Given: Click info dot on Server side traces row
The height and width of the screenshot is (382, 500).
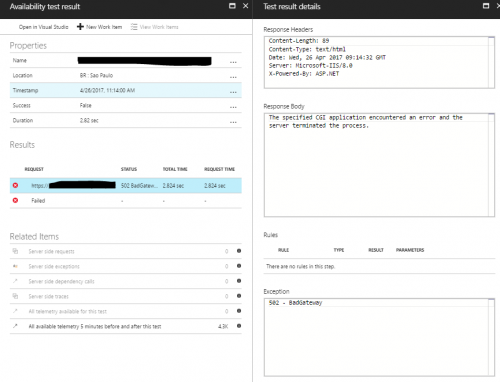Looking at the screenshot, I should coord(239,296).
